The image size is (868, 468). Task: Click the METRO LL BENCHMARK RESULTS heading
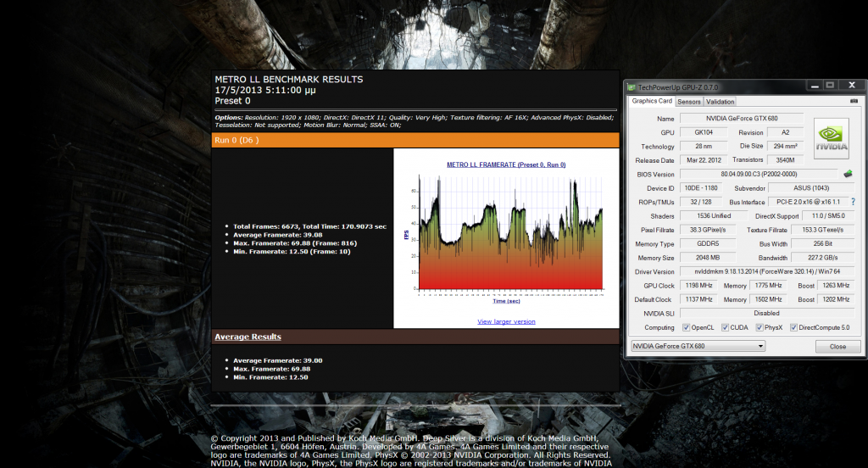coord(289,79)
